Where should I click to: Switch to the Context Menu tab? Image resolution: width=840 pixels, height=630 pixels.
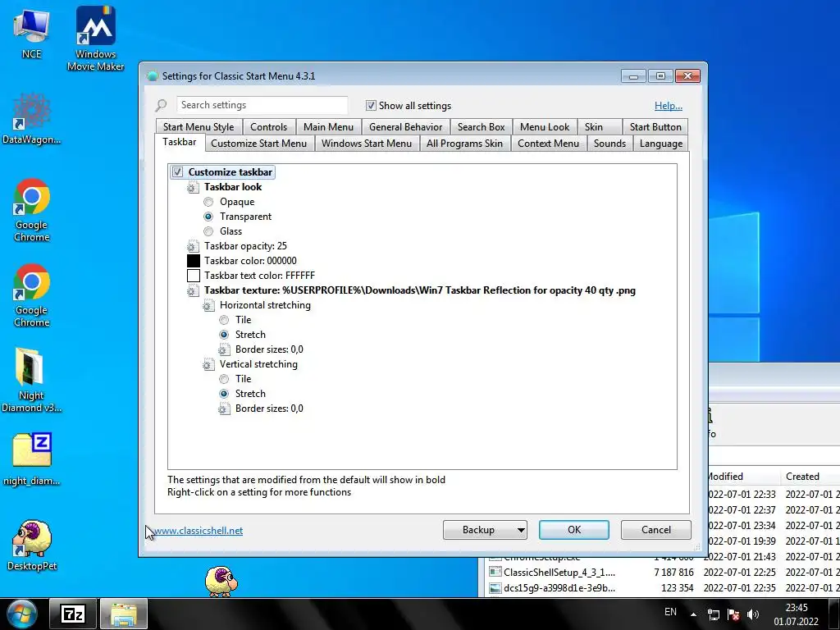pyautogui.click(x=548, y=144)
